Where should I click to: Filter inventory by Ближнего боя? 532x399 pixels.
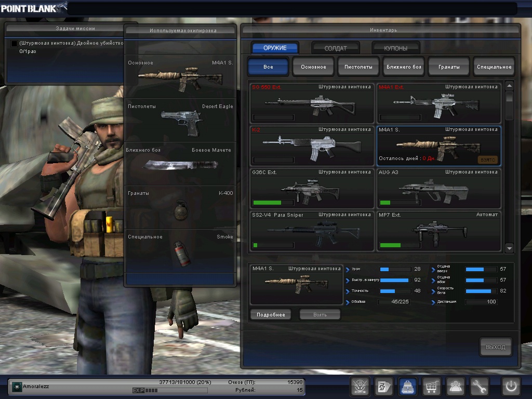click(x=403, y=66)
